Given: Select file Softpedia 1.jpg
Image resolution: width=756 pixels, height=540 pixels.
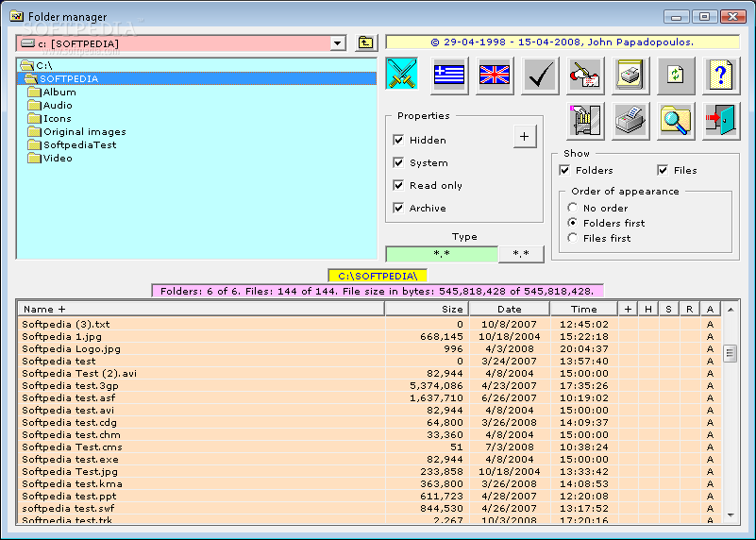Looking at the screenshot, I should 369,336.
